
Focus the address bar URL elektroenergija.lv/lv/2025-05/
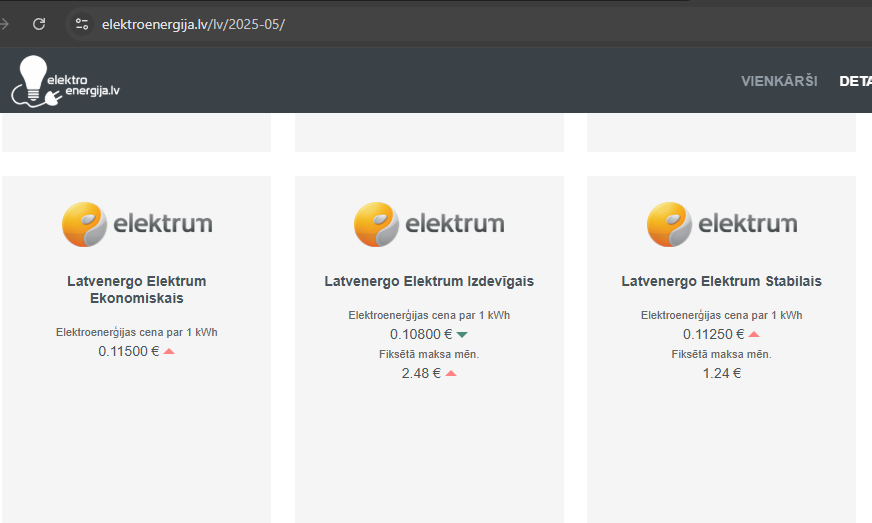tap(193, 24)
